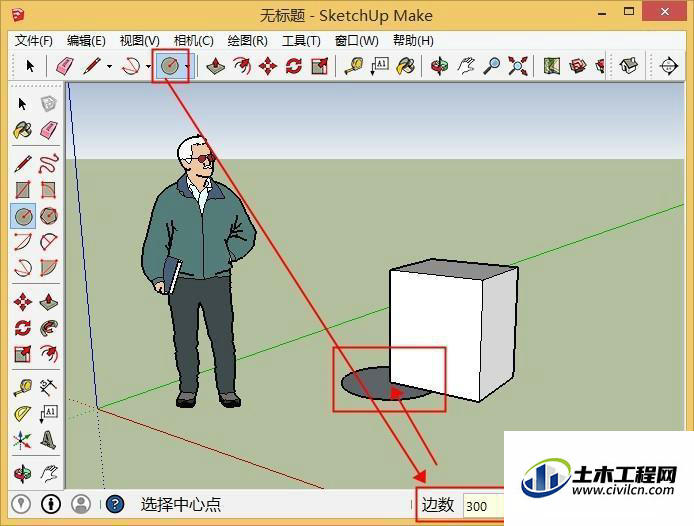Select Rotate in the left toolset
Viewport: 694px width, 526px height.
click(23, 328)
